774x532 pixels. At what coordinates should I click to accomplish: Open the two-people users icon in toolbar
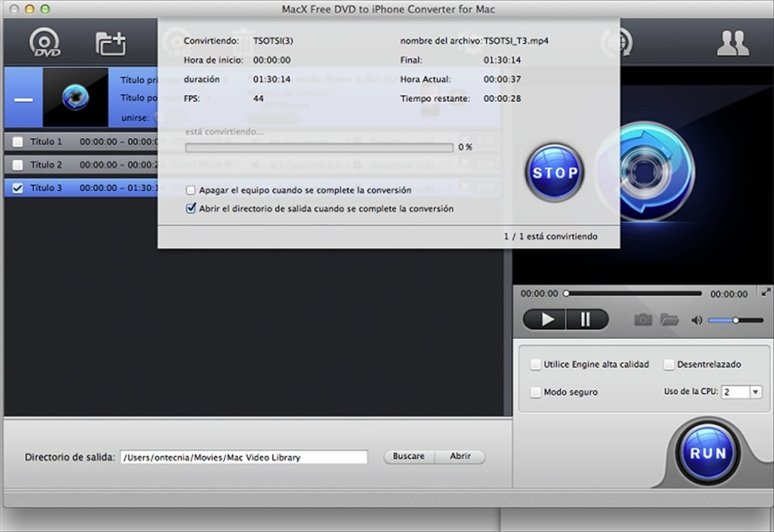click(x=732, y=43)
